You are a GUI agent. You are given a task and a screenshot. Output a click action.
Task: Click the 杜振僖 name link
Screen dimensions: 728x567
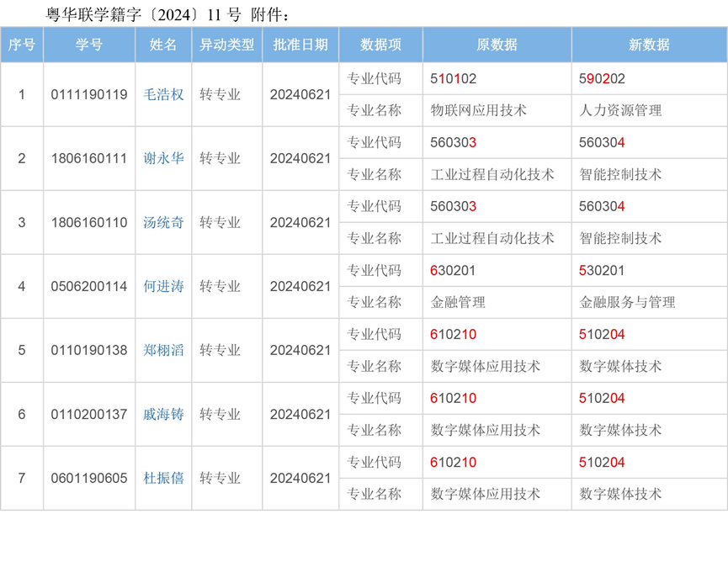[x=163, y=478]
